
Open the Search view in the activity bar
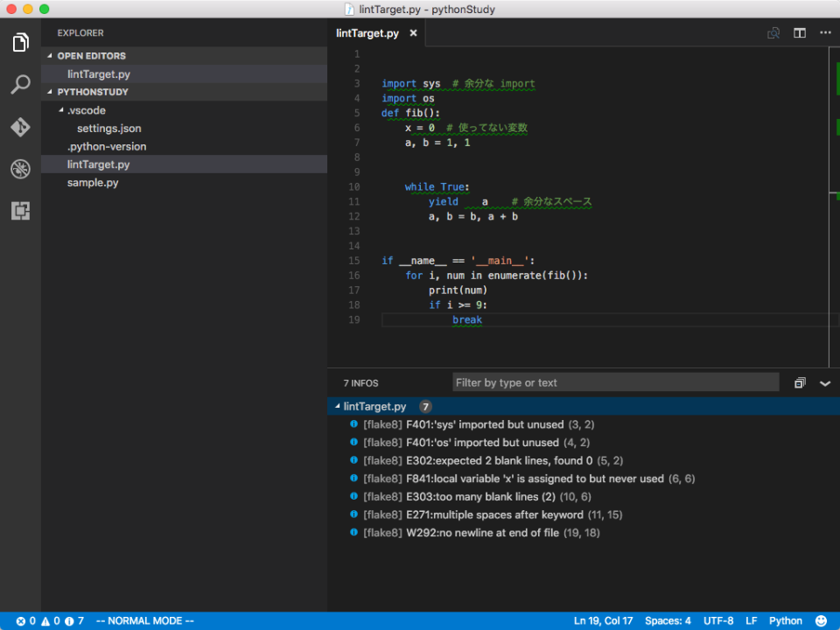click(19, 84)
